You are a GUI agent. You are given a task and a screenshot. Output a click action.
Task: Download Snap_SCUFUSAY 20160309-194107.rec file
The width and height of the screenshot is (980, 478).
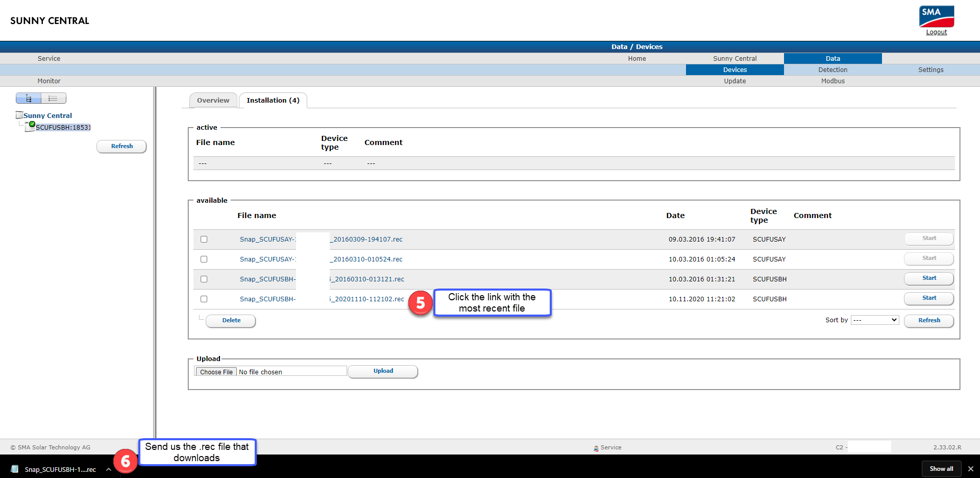click(x=321, y=239)
